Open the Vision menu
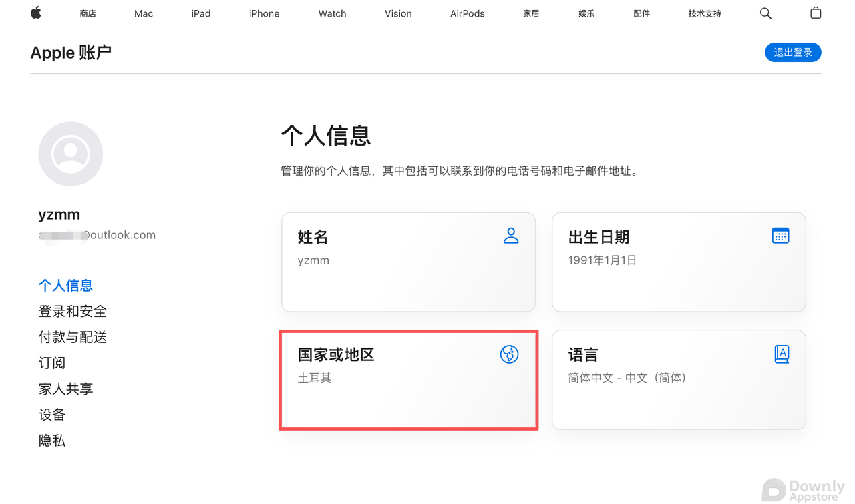 [398, 13]
